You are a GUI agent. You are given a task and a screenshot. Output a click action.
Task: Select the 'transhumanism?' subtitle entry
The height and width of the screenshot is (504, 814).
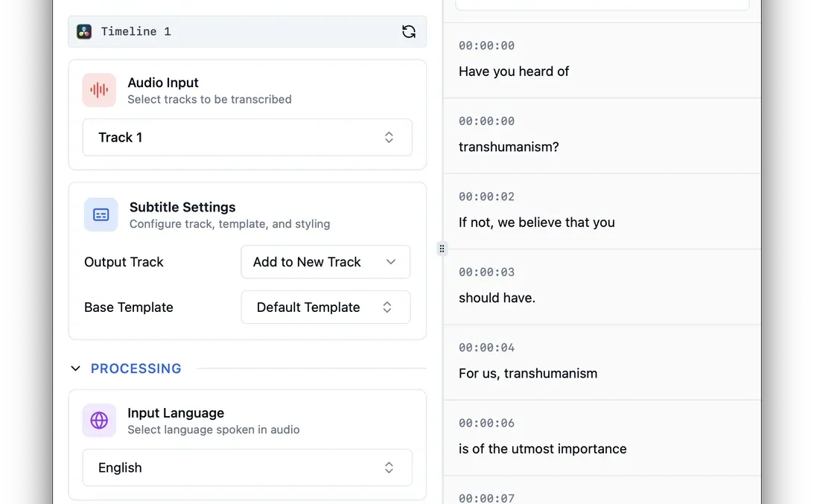point(509,147)
